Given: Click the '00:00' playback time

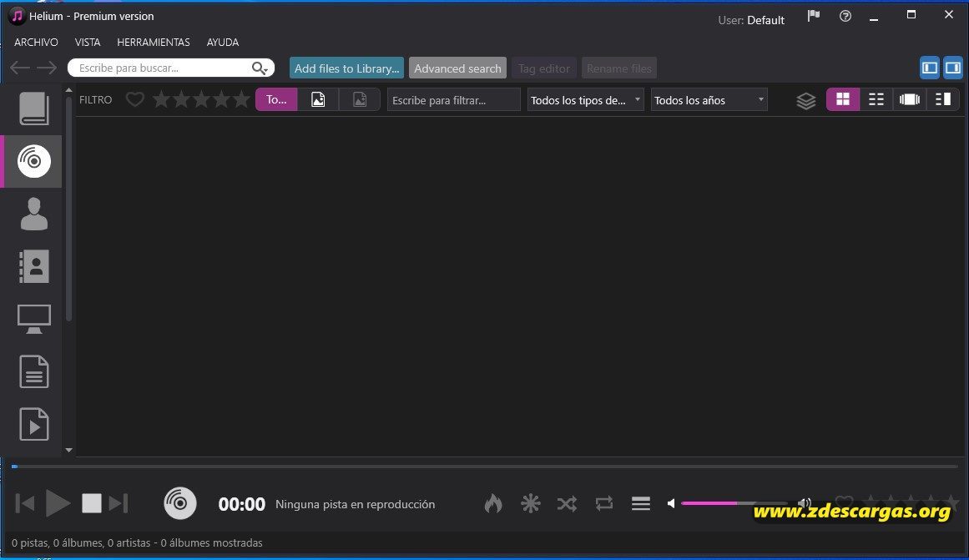Looking at the screenshot, I should click(242, 504).
